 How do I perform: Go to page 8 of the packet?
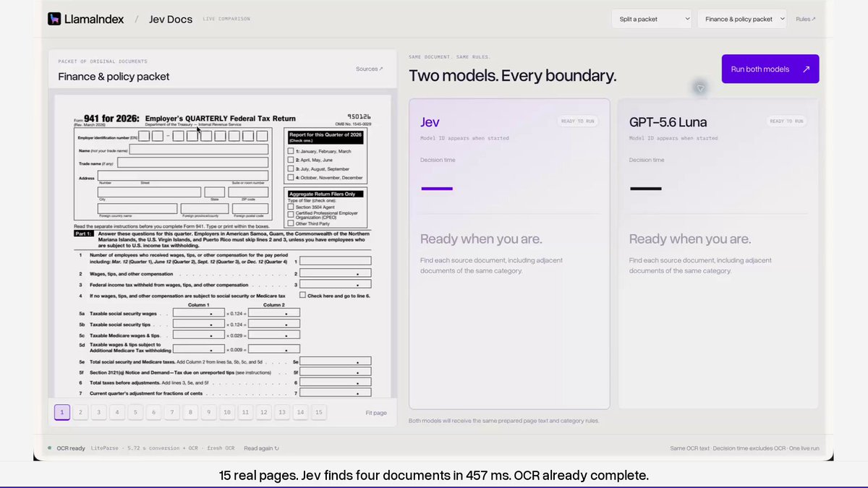click(x=190, y=412)
